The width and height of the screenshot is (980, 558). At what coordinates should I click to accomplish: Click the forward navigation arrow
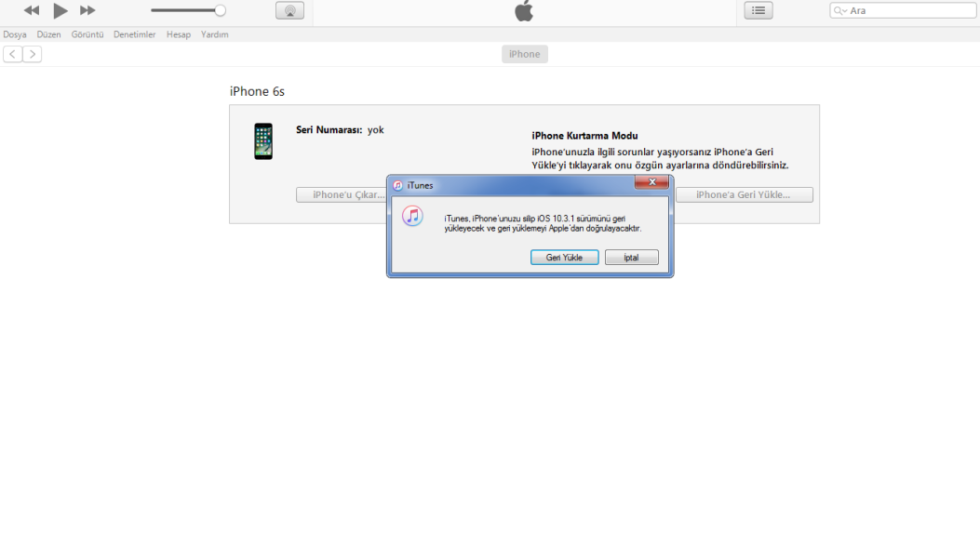tap(33, 54)
